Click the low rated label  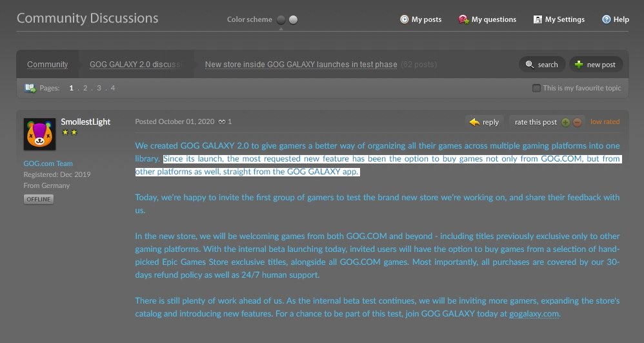pyautogui.click(x=605, y=121)
